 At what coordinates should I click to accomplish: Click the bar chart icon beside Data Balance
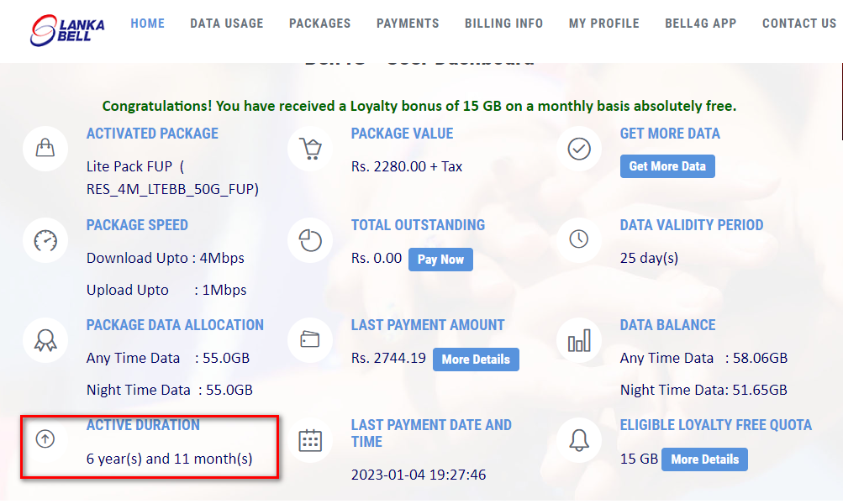coord(579,340)
